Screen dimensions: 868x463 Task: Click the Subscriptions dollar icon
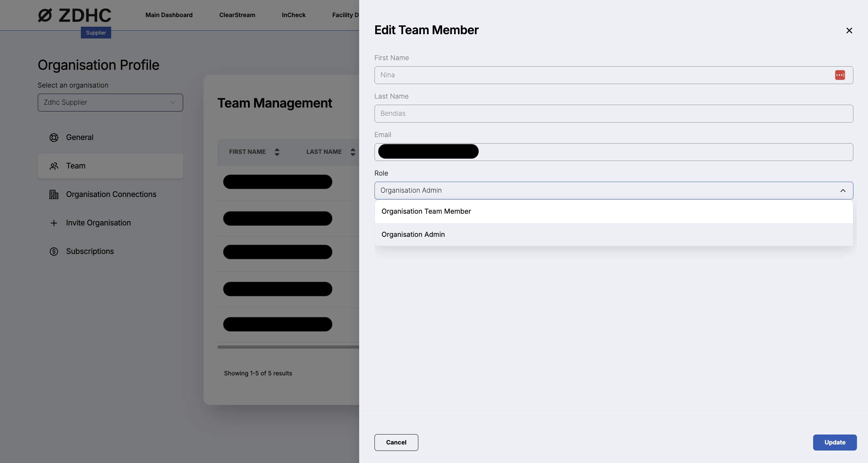pyautogui.click(x=54, y=251)
